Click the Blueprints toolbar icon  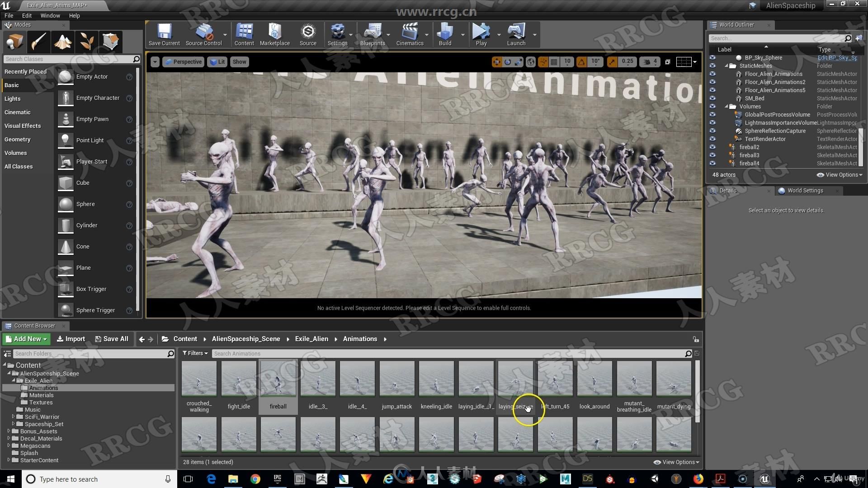point(373,33)
